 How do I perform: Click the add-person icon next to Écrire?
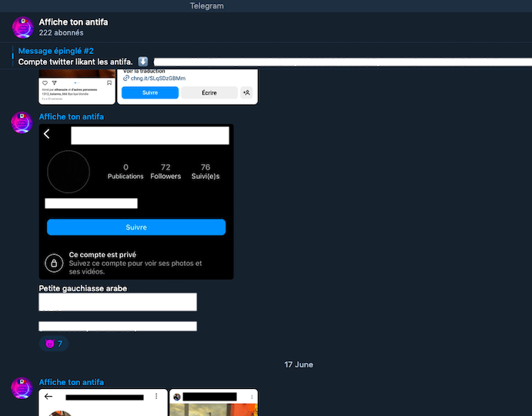click(x=246, y=92)
